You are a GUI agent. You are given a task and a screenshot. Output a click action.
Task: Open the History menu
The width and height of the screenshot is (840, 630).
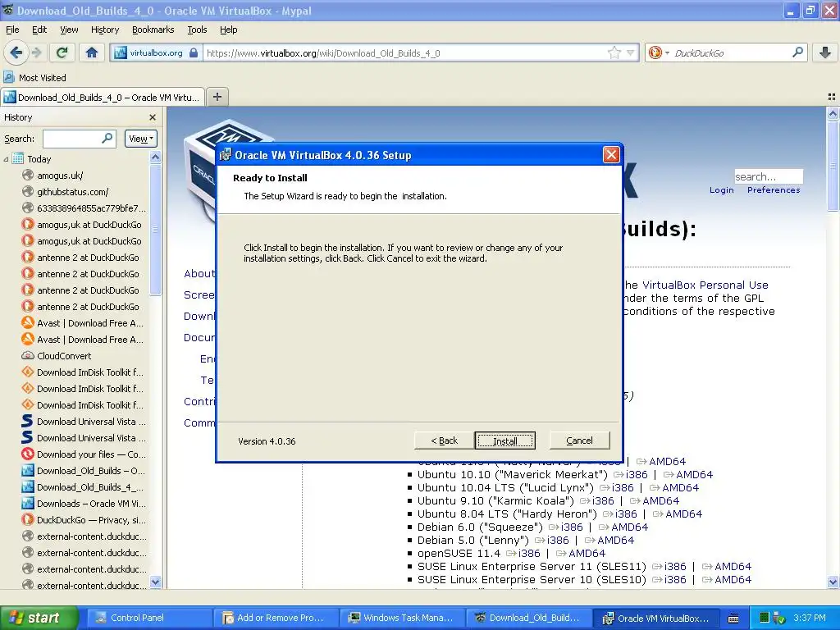(x=104, y=30)
